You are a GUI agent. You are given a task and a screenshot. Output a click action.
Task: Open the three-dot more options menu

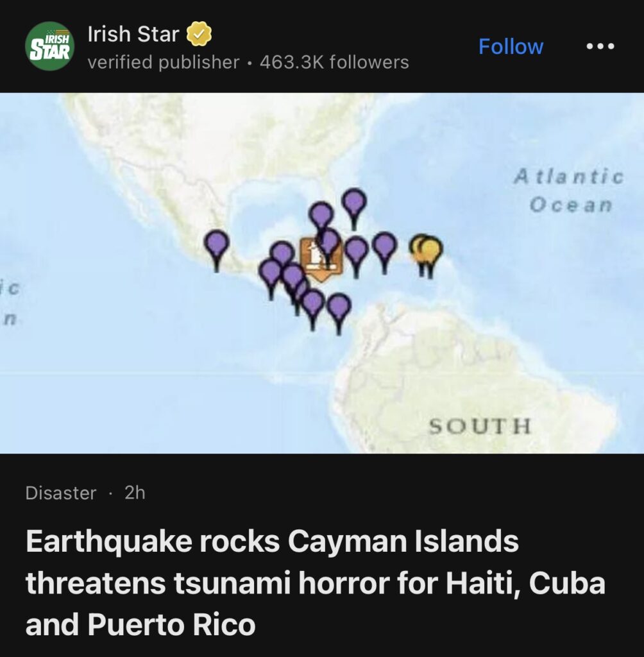(600, 46)
